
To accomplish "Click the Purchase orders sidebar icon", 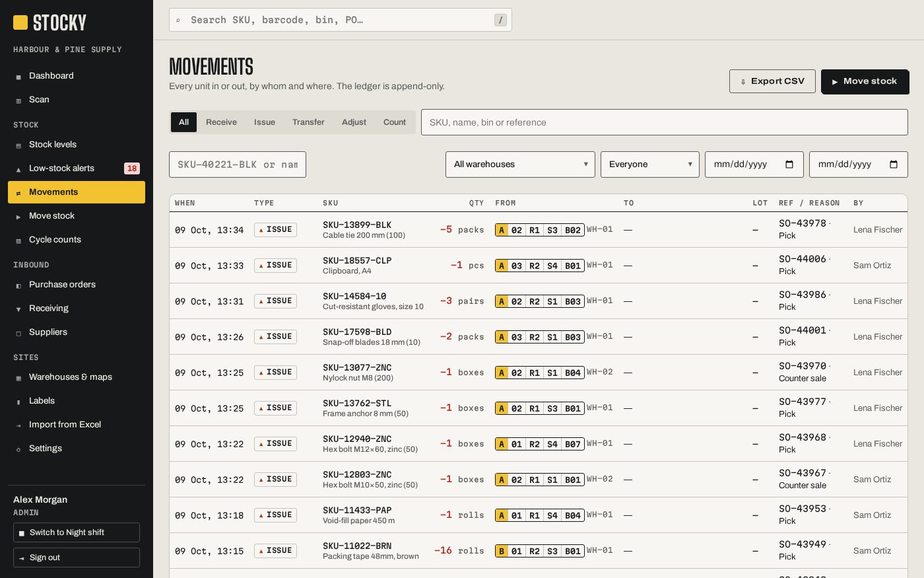I will tap(18, 285).
